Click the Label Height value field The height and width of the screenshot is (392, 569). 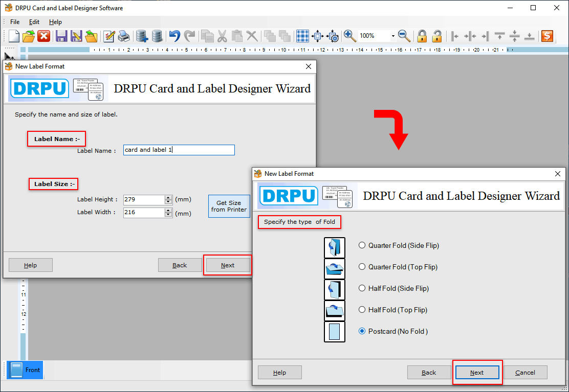coord(144,200)
